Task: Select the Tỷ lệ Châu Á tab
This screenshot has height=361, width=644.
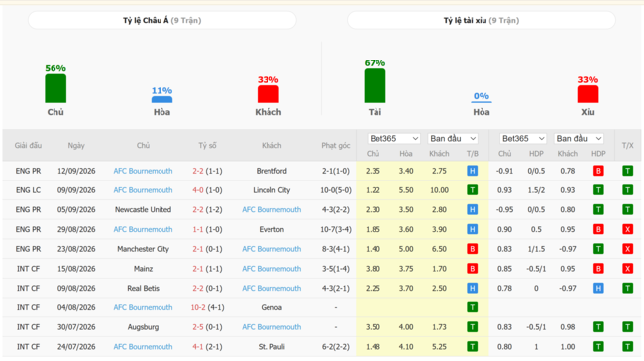Action: pyautogui.click(x=161, y=20)
